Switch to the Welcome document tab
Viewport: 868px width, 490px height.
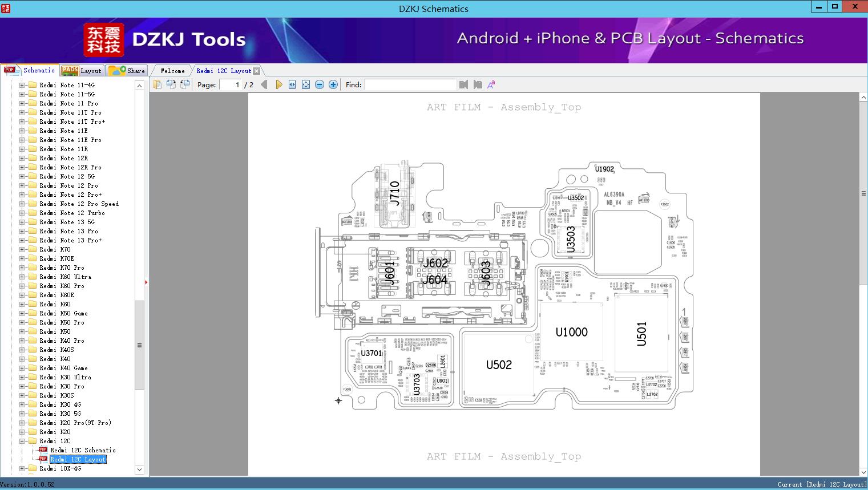tap(172, 71)
